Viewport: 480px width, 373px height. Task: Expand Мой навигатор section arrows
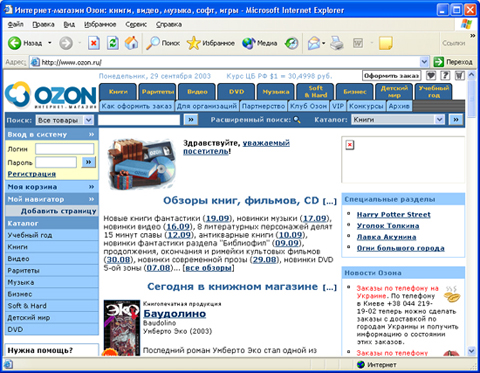(x=91, y=199)
